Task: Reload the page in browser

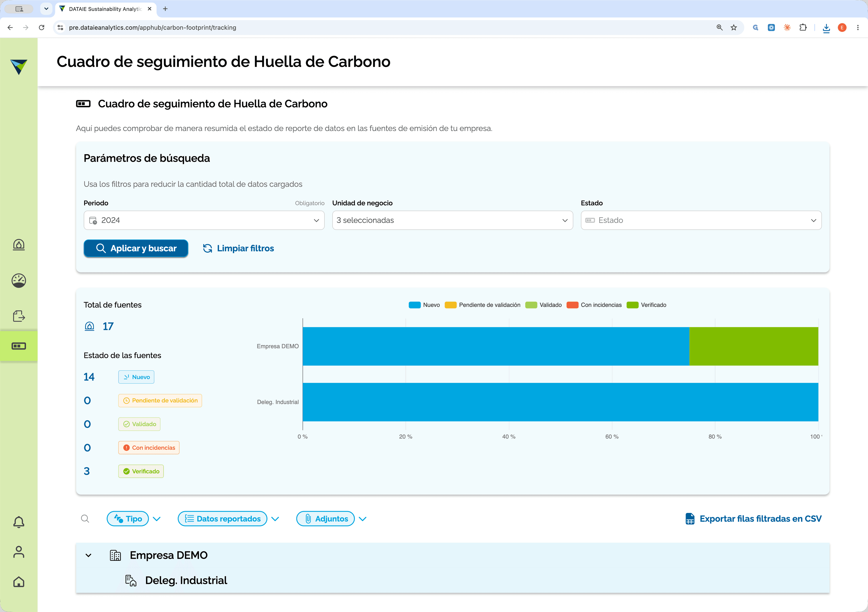Action: pyautogui.click(x=42, y=27)
